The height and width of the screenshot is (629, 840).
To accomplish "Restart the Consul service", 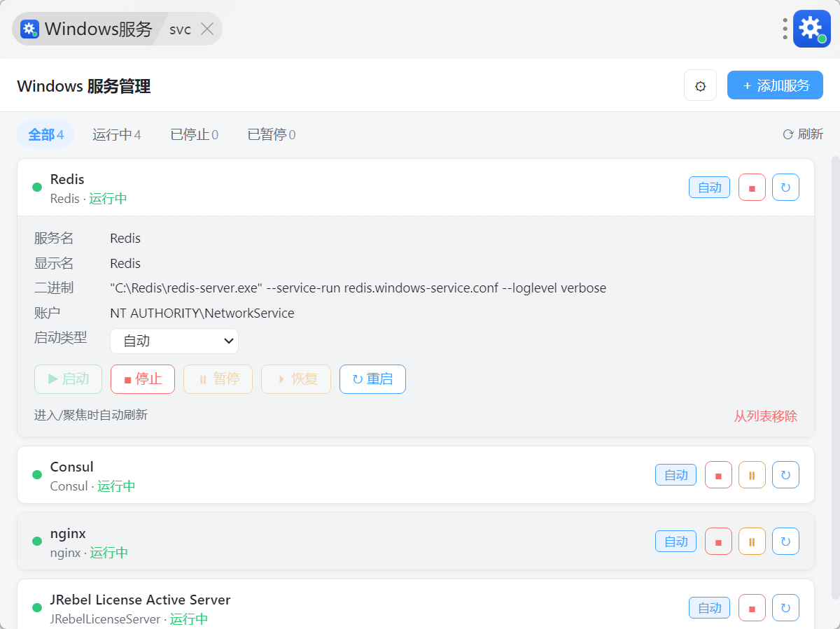I will (785, 475).
